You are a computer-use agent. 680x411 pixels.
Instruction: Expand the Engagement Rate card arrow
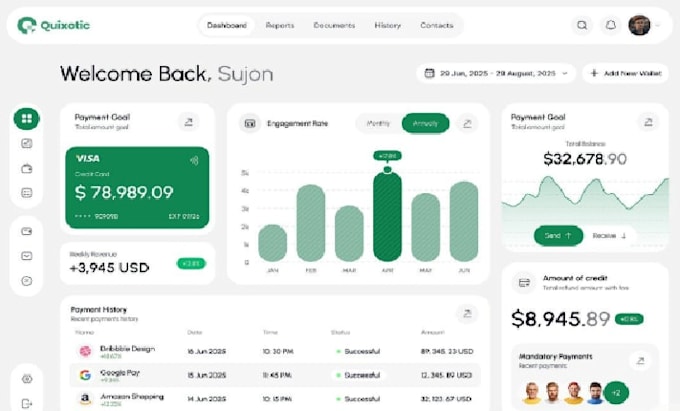[467, 124]
